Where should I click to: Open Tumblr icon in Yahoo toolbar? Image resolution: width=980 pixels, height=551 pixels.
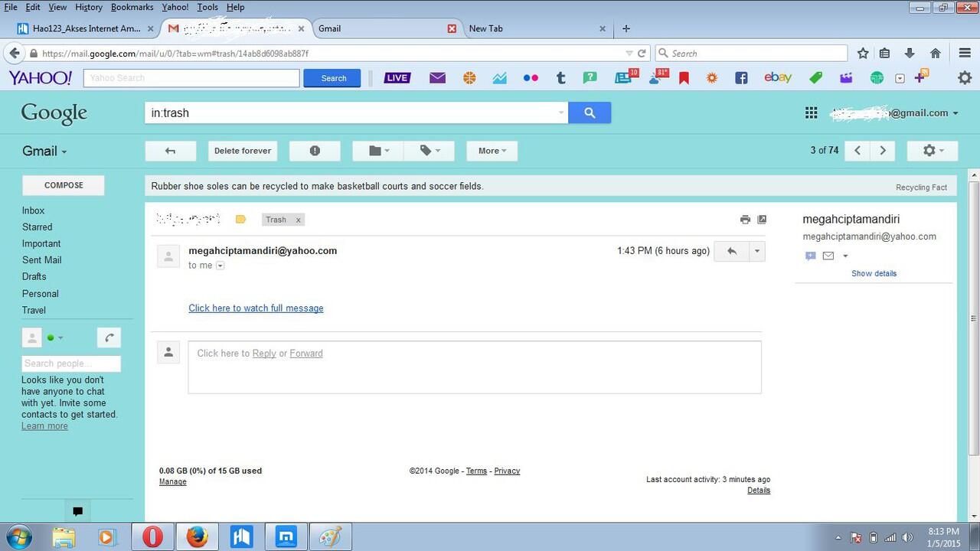click(560, 78)
